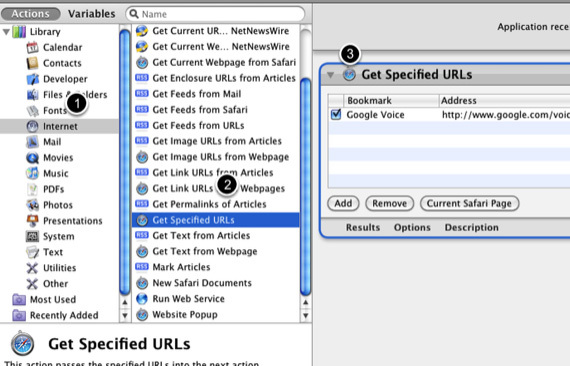Click RSS icon beside Get Feeds from Mail
The height and width of the screenshot is (366, 570).
[x=142, y=93]
